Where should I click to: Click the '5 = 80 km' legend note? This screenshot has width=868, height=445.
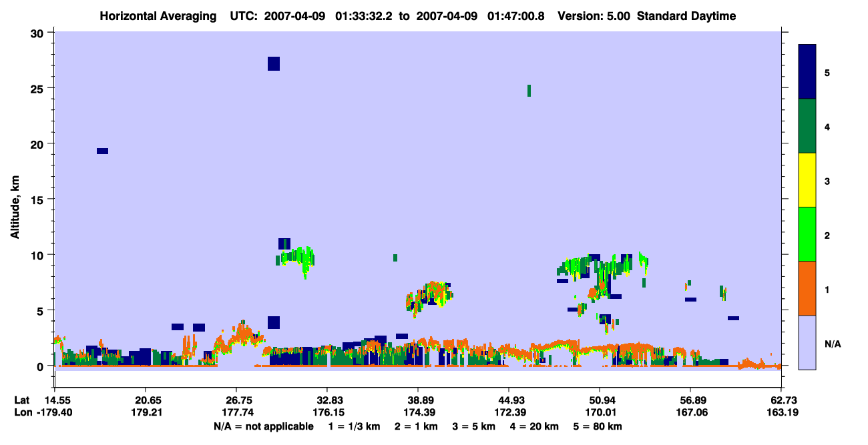coord(598,426)
